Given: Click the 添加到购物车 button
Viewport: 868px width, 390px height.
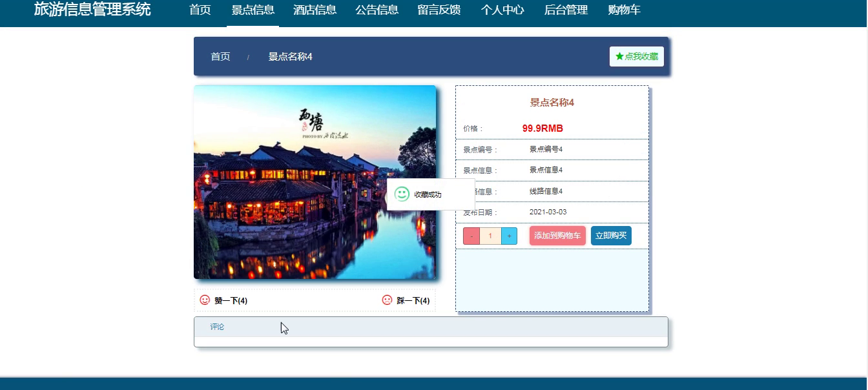Looking at the screenshot, I should (x=557, y=236).
